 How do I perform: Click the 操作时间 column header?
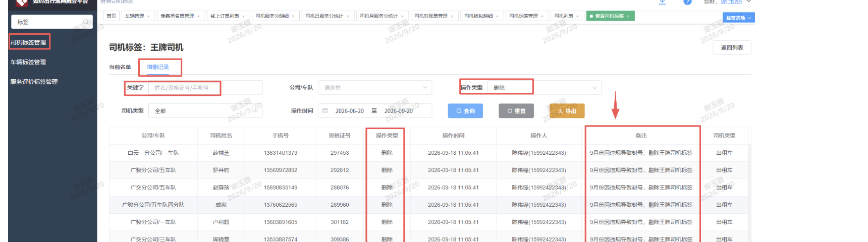point(453,136)
